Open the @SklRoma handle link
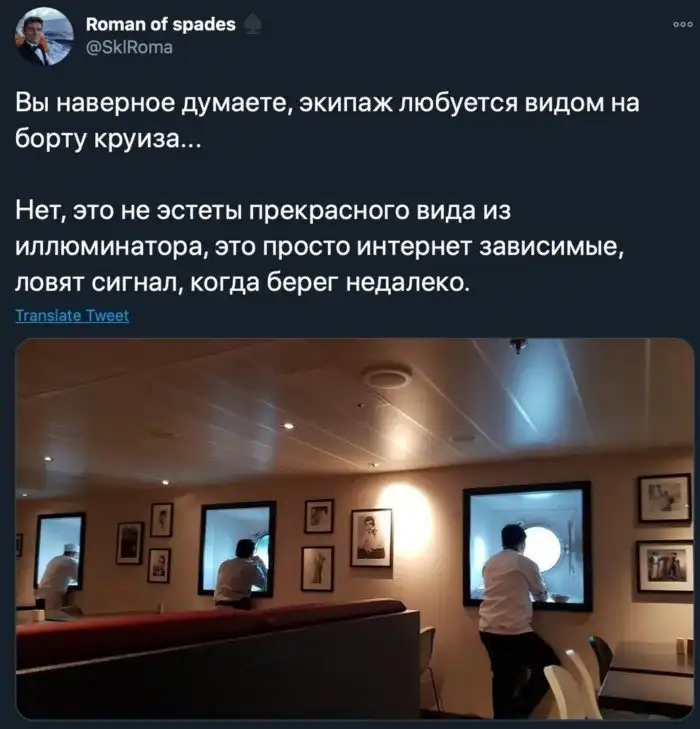 pos(129,47)
